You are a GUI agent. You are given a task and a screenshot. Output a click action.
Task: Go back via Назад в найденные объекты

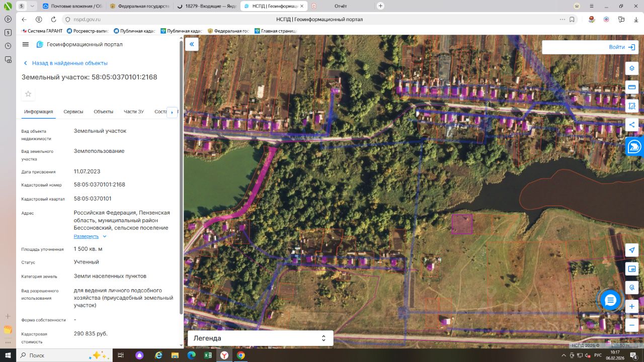pyautogui.click(x=65, y=63)
